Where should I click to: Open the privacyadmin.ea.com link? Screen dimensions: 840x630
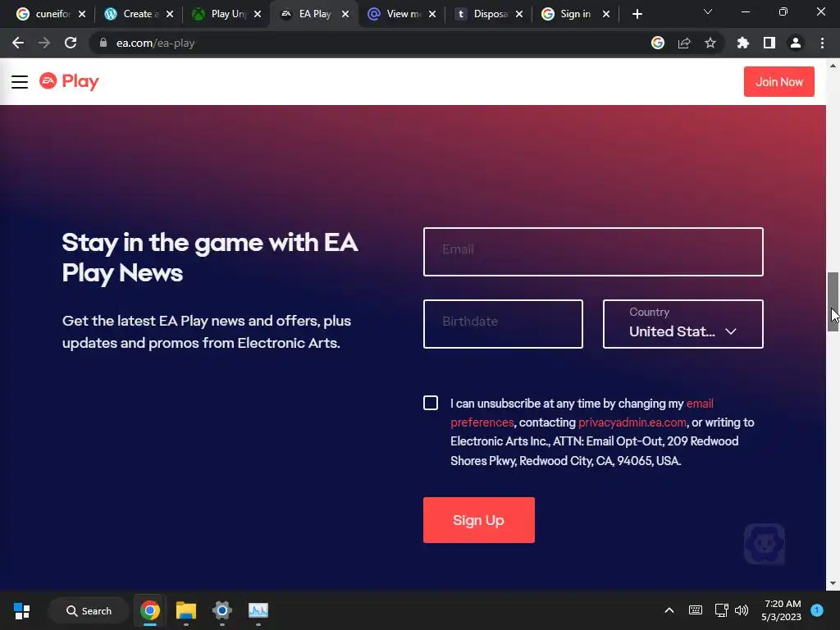pos(632,422)
